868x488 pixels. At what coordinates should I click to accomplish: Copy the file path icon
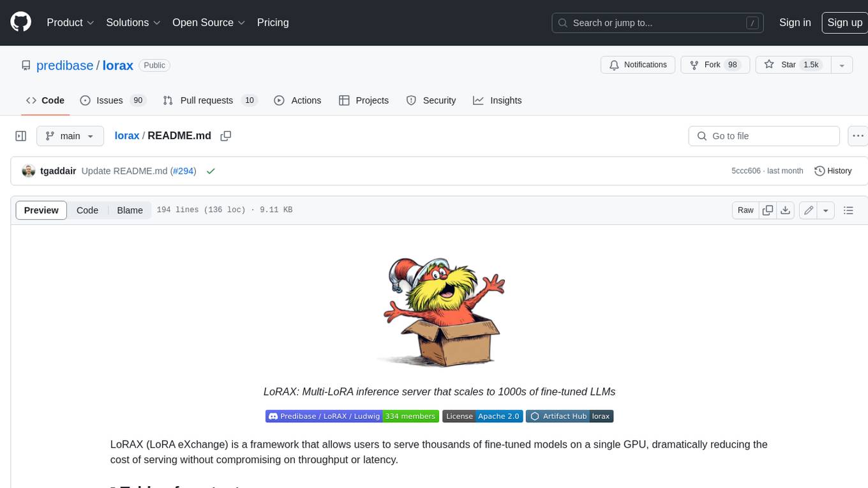click(225, 136)
